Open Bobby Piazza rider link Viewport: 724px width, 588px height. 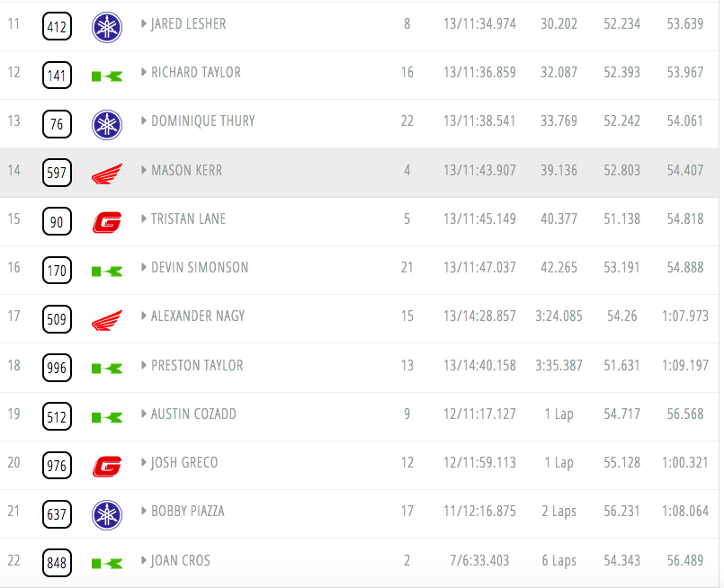188,512
